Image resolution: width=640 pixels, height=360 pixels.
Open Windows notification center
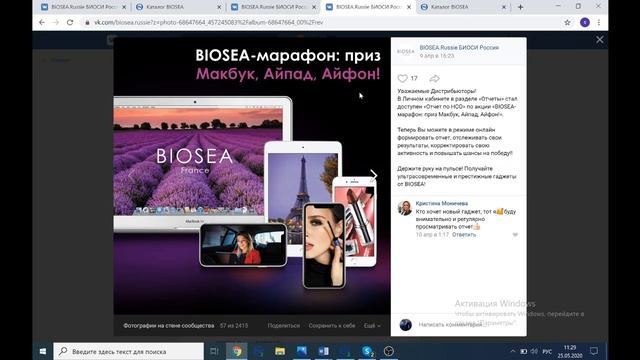(x=594, y=351)
